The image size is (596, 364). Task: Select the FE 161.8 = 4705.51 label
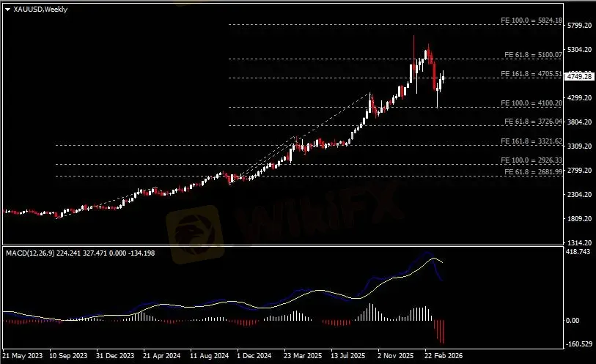pos(531,74)
